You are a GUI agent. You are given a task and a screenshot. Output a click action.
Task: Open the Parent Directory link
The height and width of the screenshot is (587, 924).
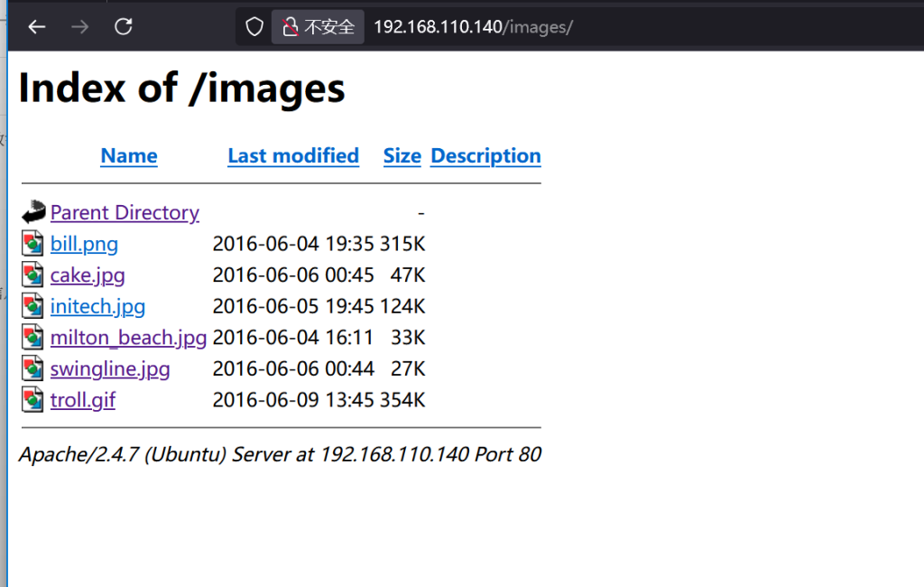pyautogui.click(x=125, y=213)
